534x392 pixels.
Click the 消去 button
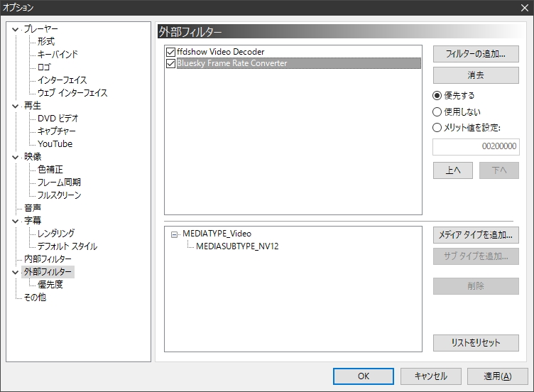pyautogui.click(x=476, y=75)
